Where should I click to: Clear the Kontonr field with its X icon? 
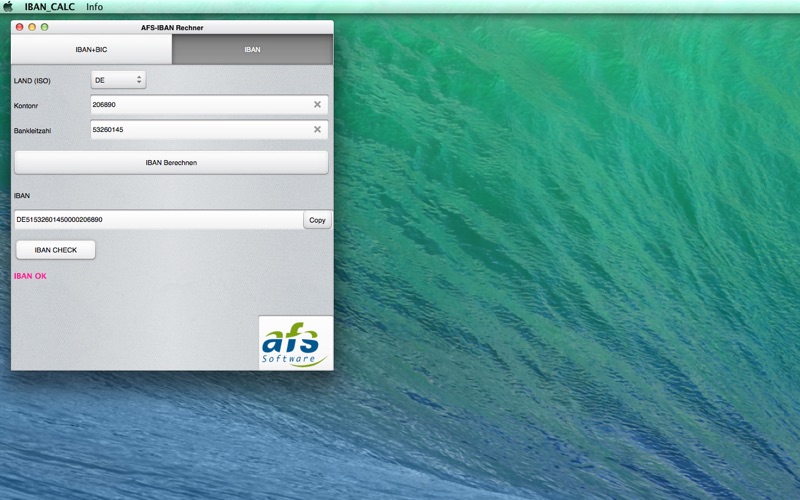coord(317,104)
